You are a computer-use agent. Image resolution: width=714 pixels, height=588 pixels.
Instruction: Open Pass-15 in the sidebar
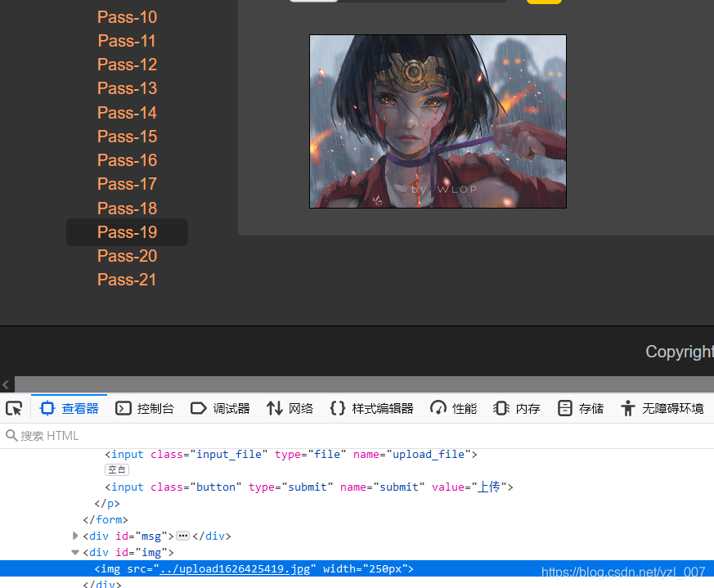pos(127,137)
